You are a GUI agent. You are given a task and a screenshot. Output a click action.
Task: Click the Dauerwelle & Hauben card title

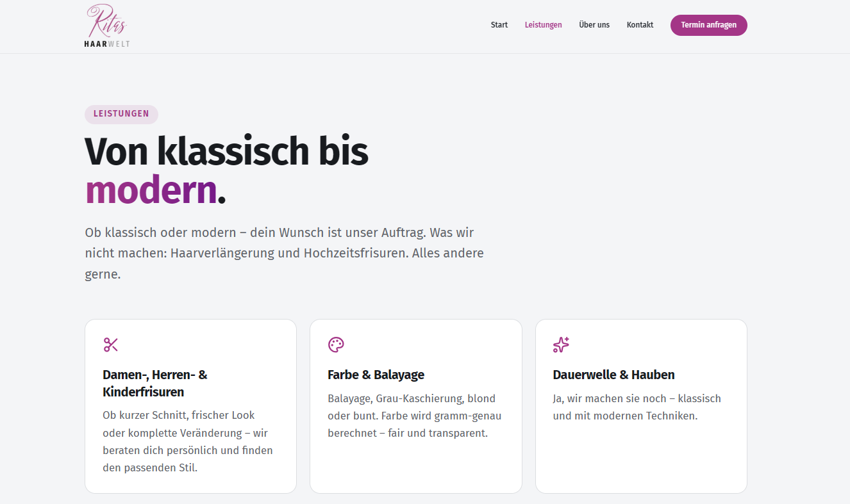pyautogui.click(x=613, y=375)
